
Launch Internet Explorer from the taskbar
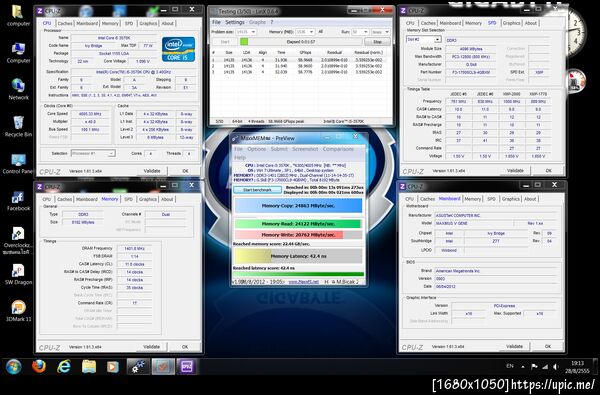[64, 367]
